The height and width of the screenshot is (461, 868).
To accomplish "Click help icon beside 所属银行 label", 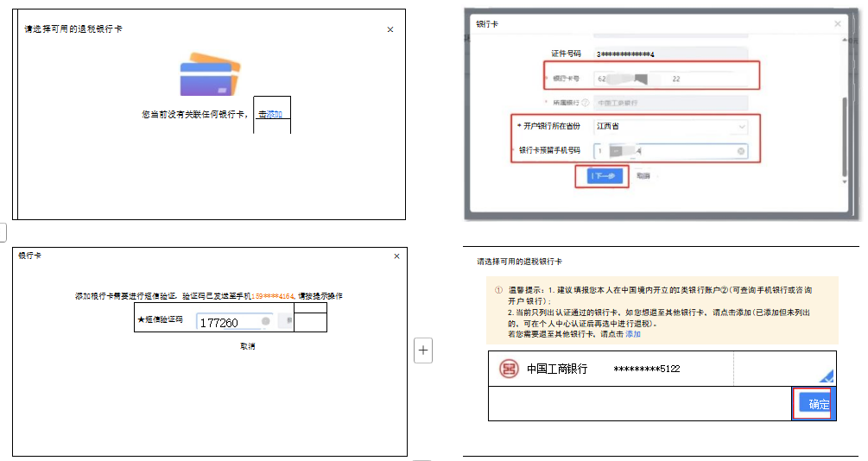I will tap(585, 103).
